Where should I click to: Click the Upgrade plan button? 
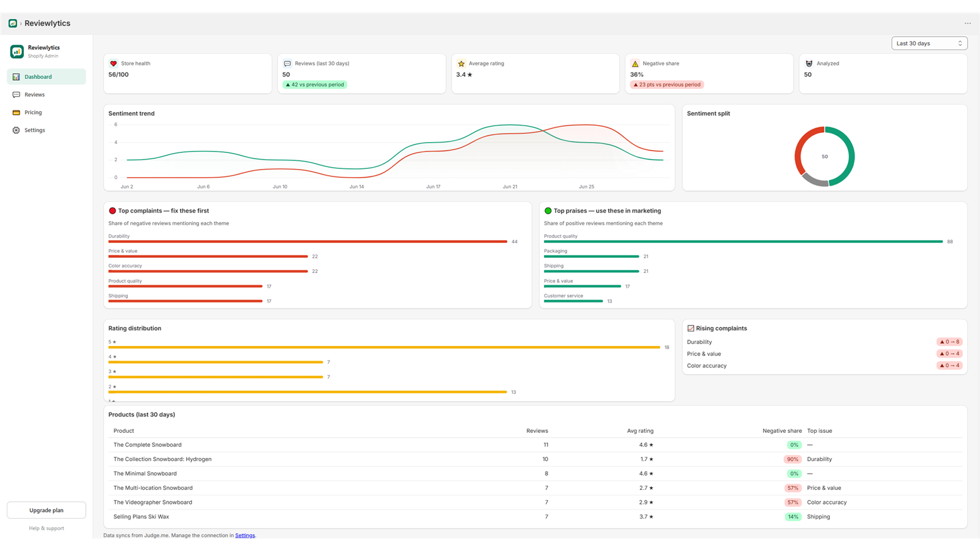pyautogui.click(x=47, y=511)
